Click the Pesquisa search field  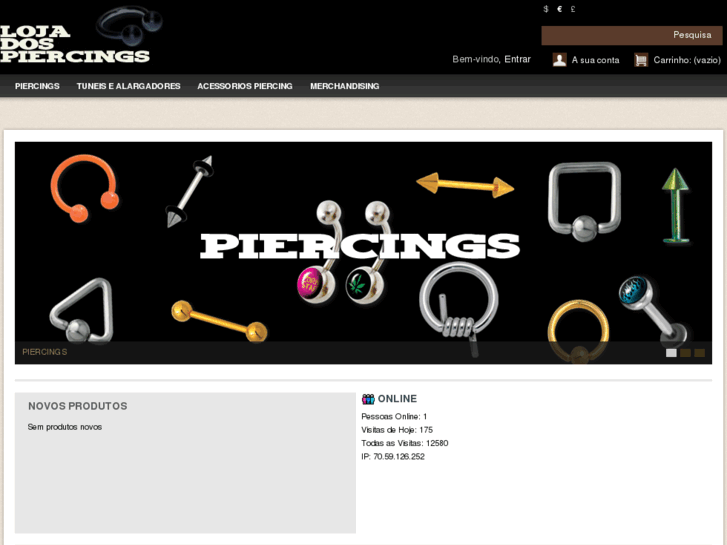(631, 35)
